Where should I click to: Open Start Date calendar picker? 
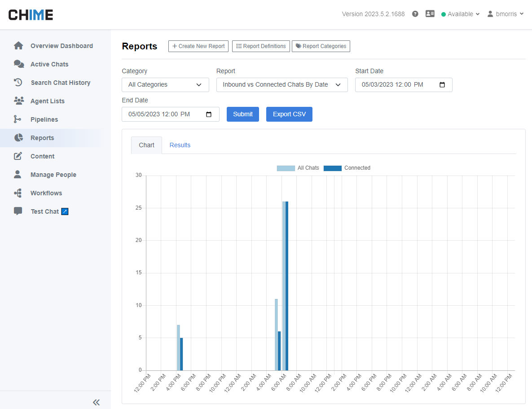[442, 85]
